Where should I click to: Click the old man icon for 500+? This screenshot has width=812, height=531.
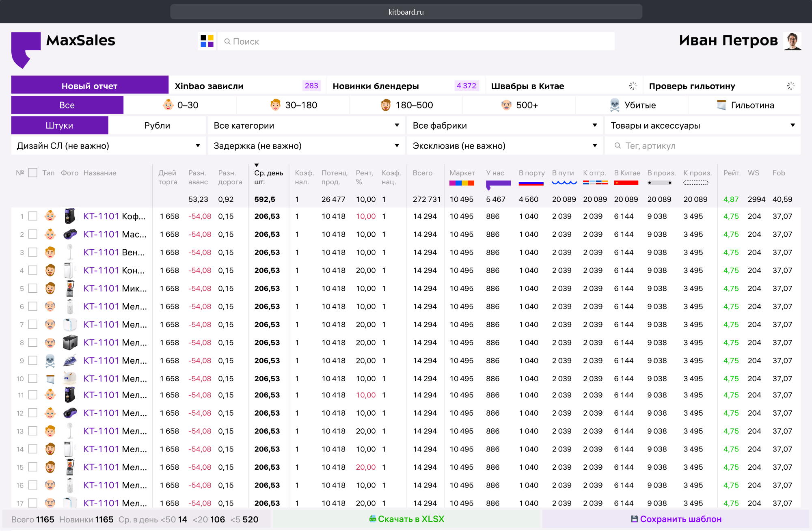(506, 105)
